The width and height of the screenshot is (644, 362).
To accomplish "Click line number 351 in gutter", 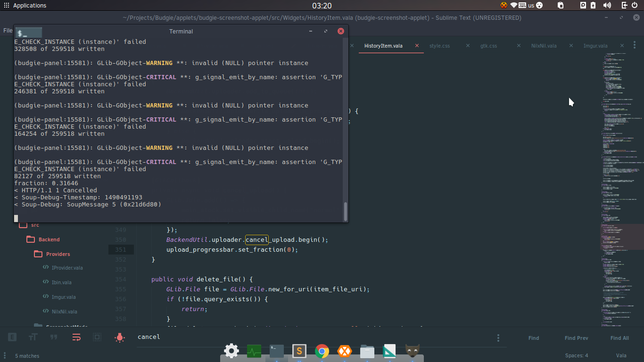I will (120, 249).
